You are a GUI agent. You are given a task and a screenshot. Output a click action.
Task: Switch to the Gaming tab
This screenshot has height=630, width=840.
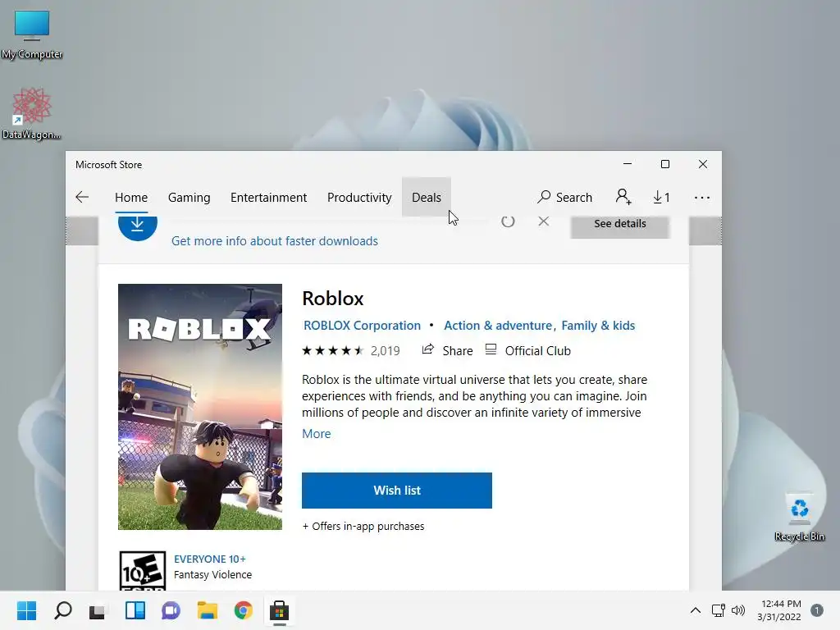(189, 198)
